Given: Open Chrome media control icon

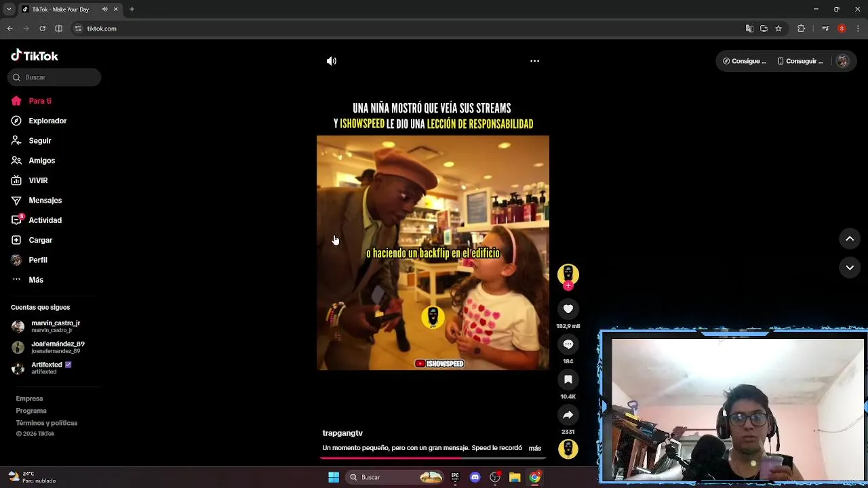Looking at the screenshot, I should point(825,28).
